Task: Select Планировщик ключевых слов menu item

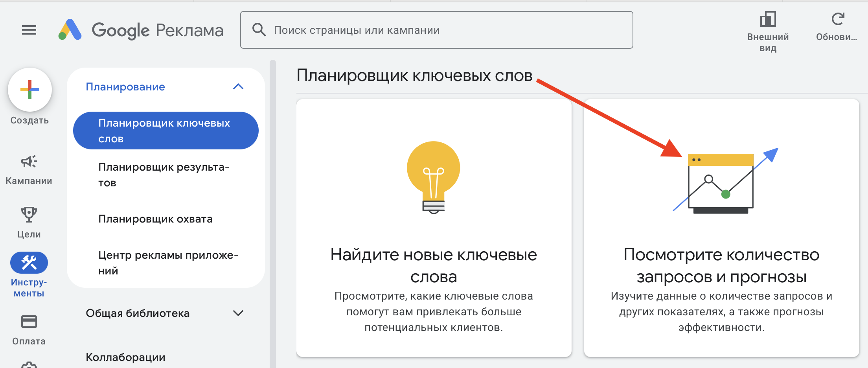Action: click(x=165, y=131)
